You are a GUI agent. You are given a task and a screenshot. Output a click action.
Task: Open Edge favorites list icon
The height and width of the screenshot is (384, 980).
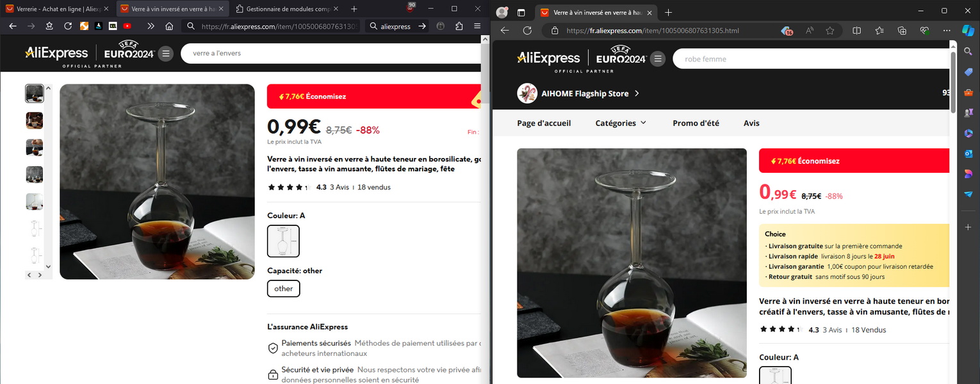(879, 31)
